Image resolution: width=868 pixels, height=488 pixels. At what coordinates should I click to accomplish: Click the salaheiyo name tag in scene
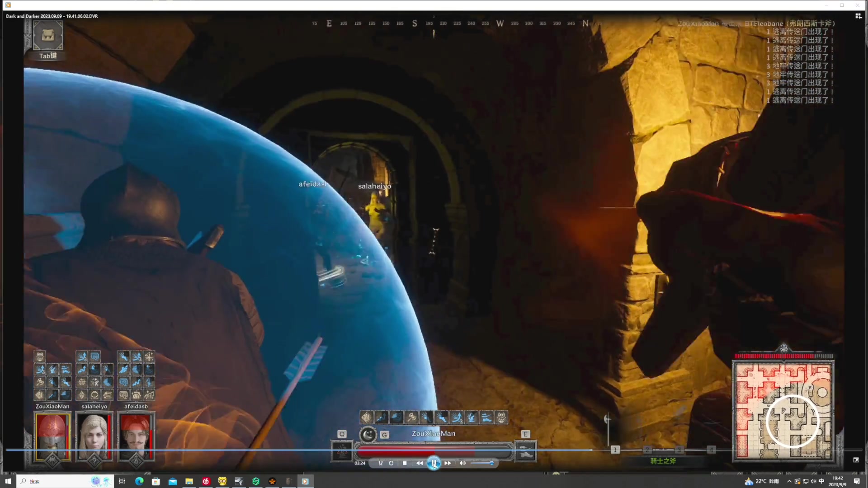click(374, 186)
